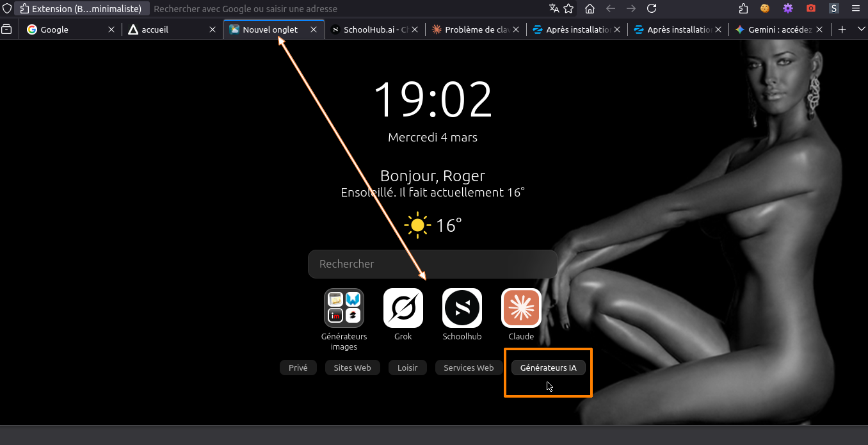The image size is (868, 445).
Task: Open the Schoolhub shortcut icon
Action: (462, 308)
